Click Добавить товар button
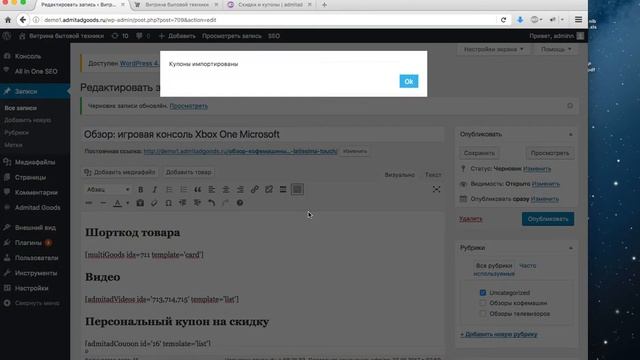Screen dimensions: 640x360 click(x=189, y=172)
